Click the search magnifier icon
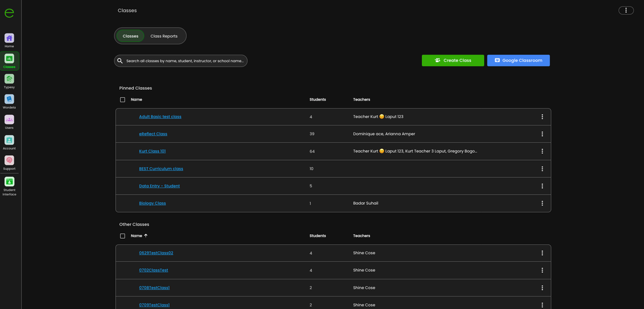 (120, 61)
